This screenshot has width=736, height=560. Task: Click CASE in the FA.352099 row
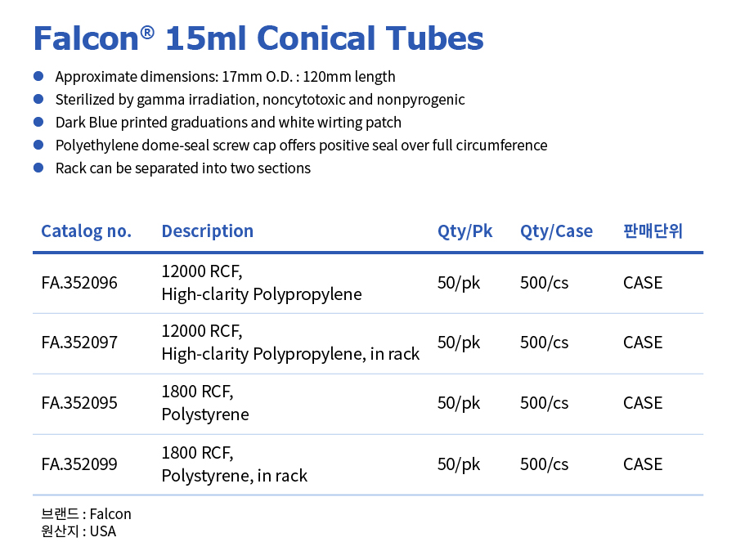point(643,464)
